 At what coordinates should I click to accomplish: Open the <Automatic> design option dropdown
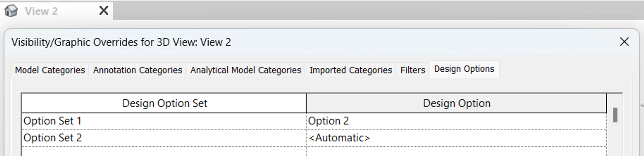pyautogui.click(x=456, y=138)
